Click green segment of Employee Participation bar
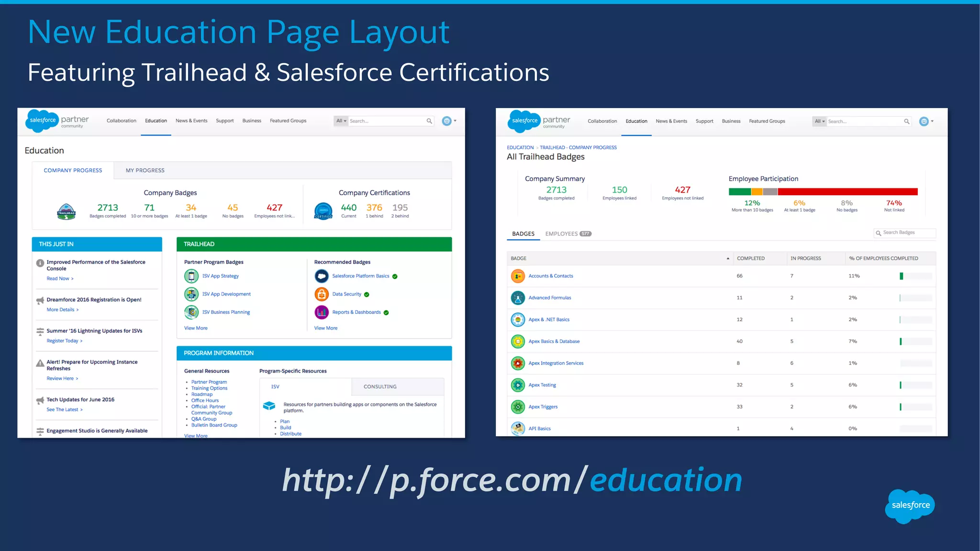Image resolution: width=980 pixels, height=551 pixels. (740, 192)
